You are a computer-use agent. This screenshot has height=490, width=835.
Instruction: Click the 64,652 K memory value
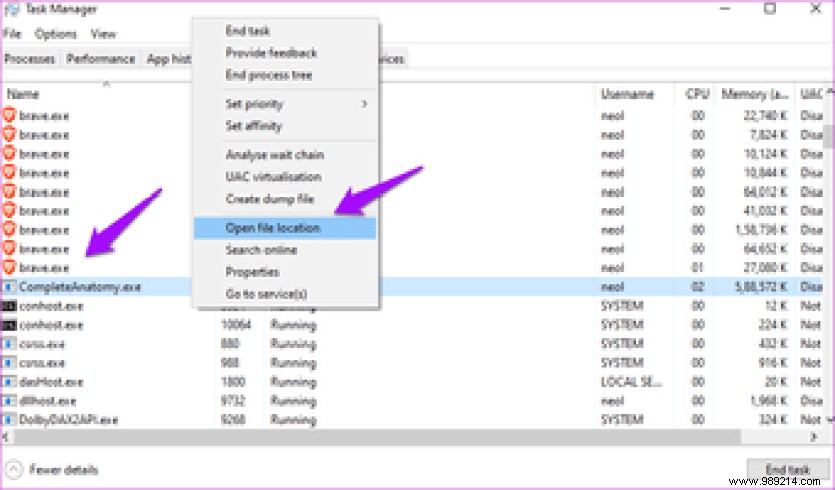coord(766,249)
